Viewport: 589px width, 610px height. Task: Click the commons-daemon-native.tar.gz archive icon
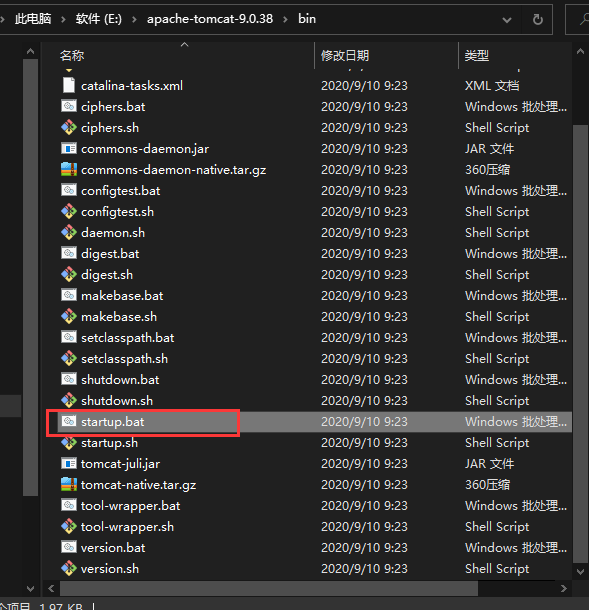pyautogui.click(x=69, y=169)
